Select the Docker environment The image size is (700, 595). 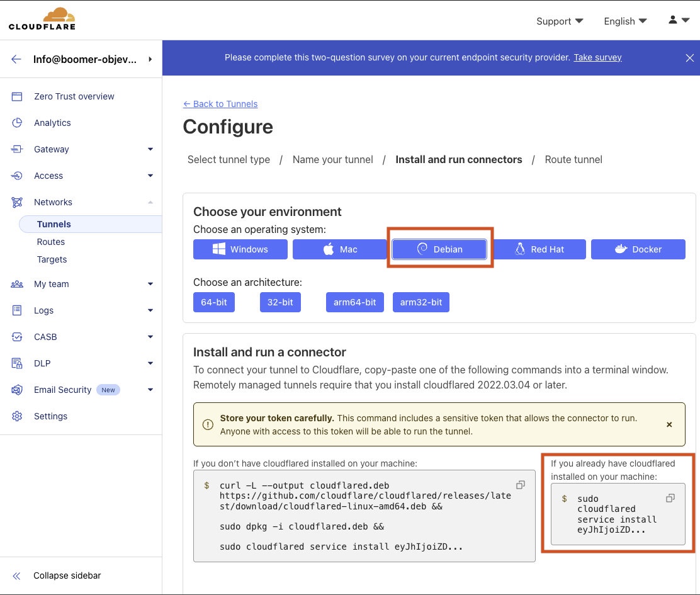638,249
